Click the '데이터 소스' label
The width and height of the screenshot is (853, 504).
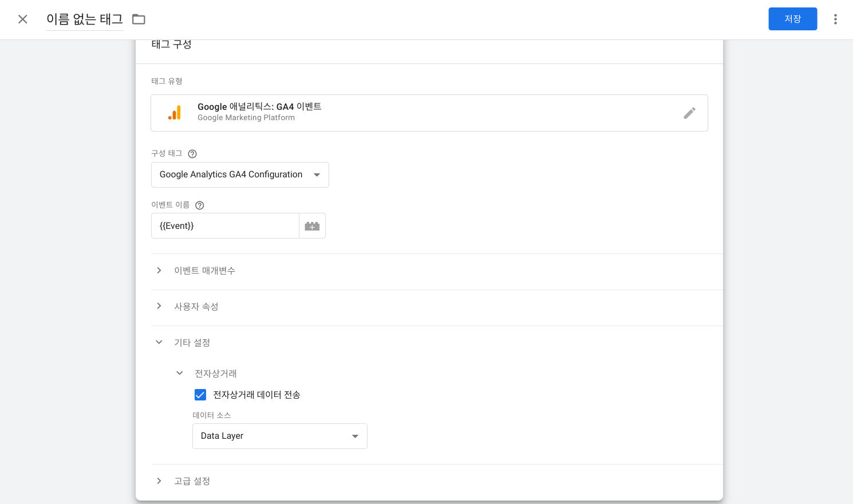(x=212, y=415)
